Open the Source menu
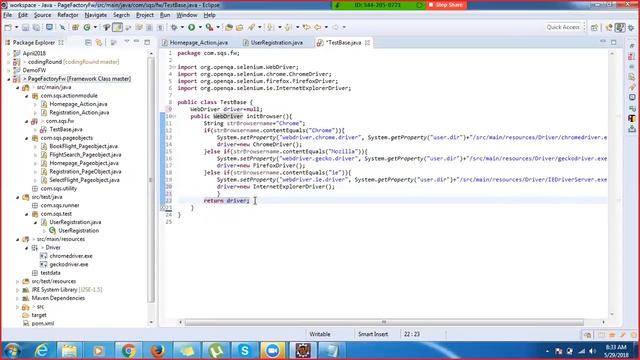Screen dimensions: 640x360 42,15
